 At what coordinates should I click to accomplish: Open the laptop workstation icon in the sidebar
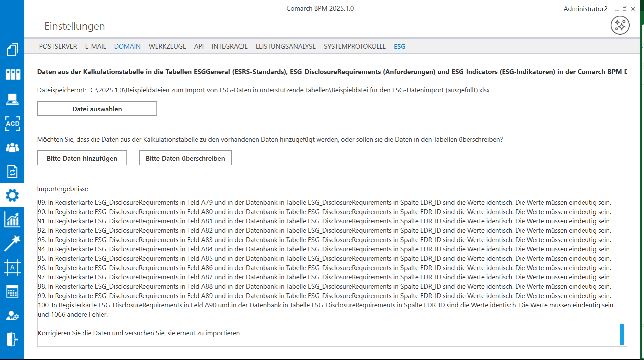(x=12, y=99)
